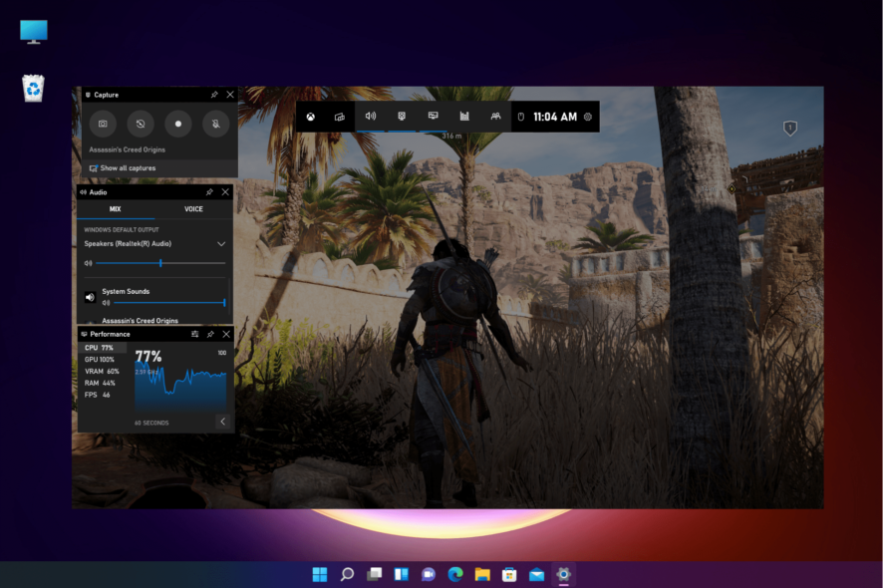This screenshot has height=588, width=883.
Task: Close the Capture widget
Action: coord(230,95)
